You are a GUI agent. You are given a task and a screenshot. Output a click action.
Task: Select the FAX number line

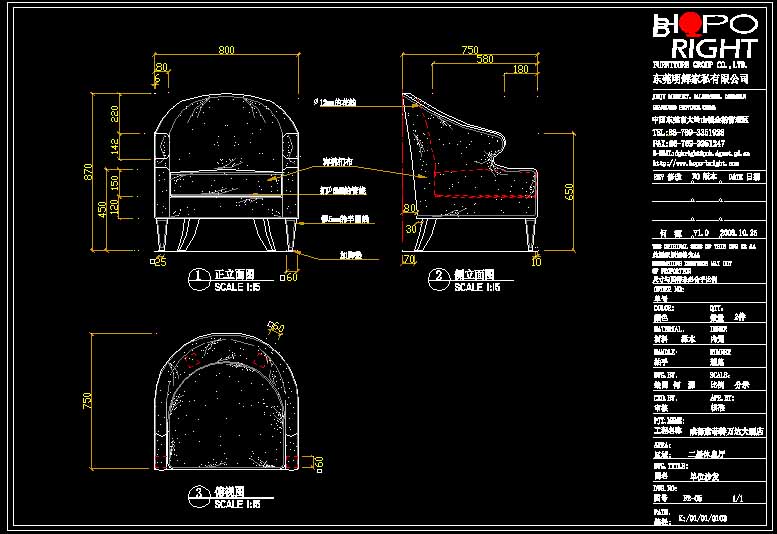click(689, 143)
